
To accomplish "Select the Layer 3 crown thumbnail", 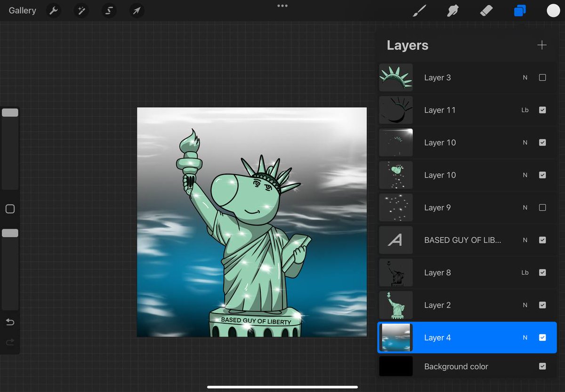I will [x=396, y=78].
